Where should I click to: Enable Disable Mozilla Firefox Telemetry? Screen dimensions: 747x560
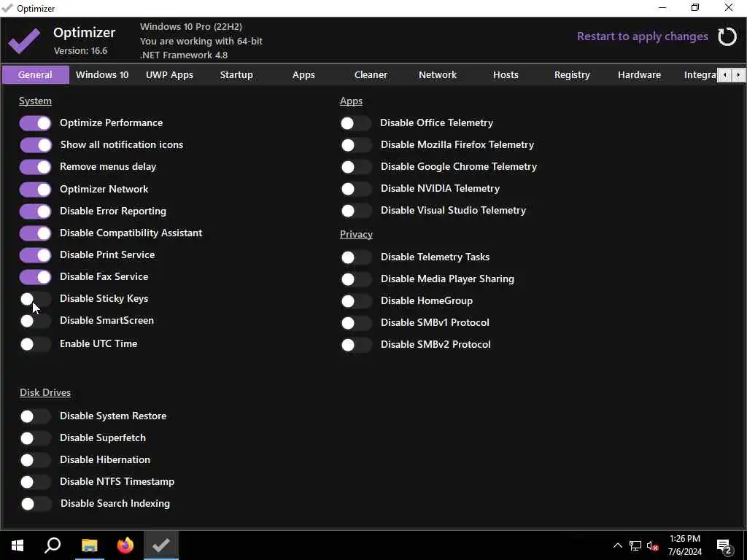356,145
